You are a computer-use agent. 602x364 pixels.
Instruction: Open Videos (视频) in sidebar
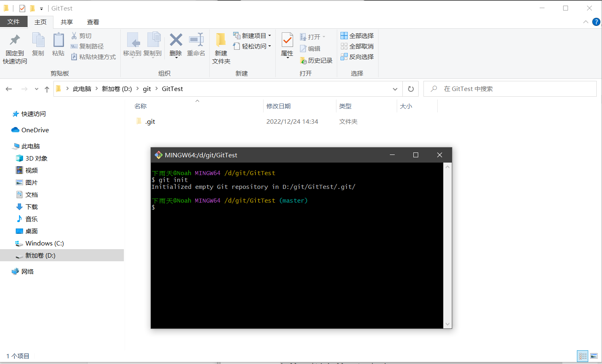[x=31, y=171]
